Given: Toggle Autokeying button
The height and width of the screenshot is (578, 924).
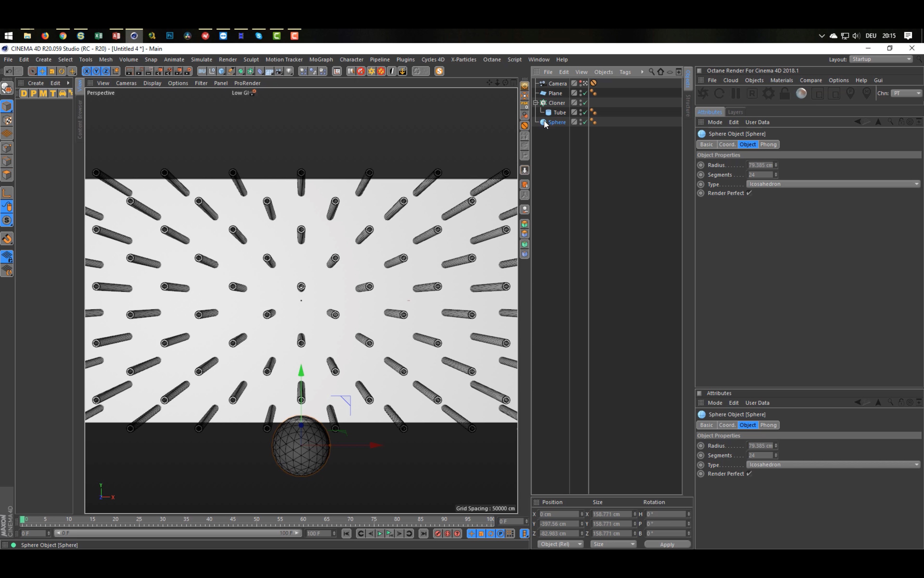Looking at the screenshot, I should click(447, 534).
